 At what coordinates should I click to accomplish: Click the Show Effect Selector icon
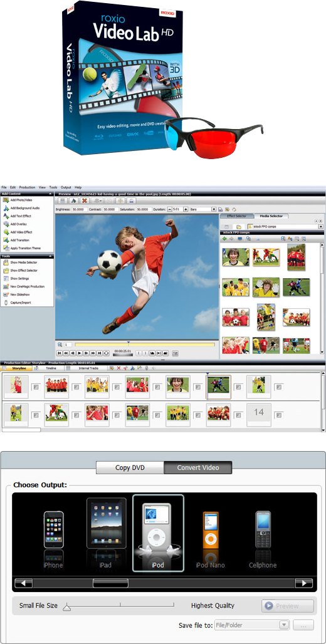click(x=6, y=271)
